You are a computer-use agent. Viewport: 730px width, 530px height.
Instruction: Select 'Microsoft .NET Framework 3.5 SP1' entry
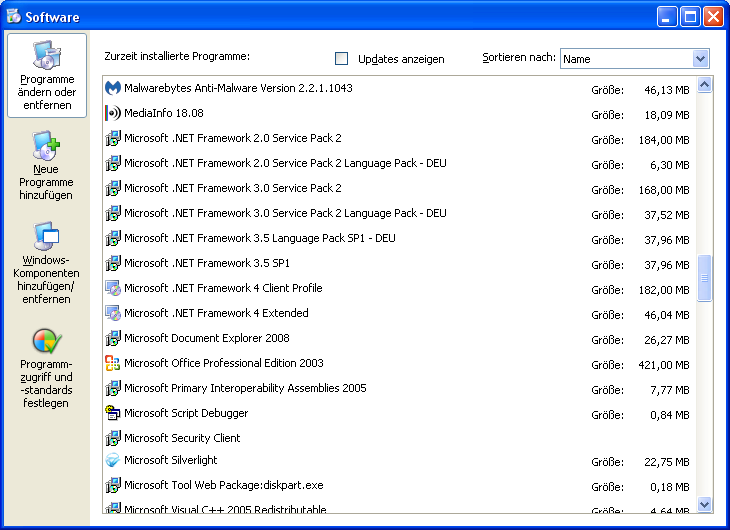(x=399, y=263)
